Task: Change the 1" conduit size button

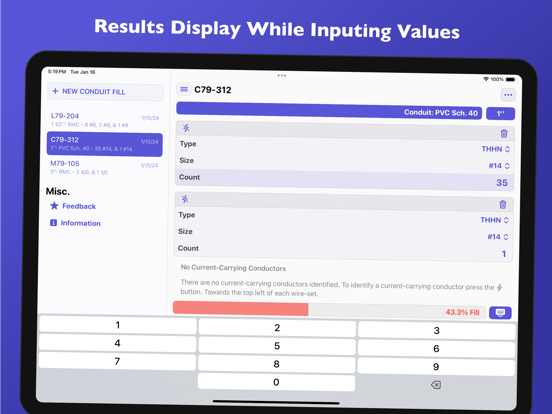Action: coord(500,113)
